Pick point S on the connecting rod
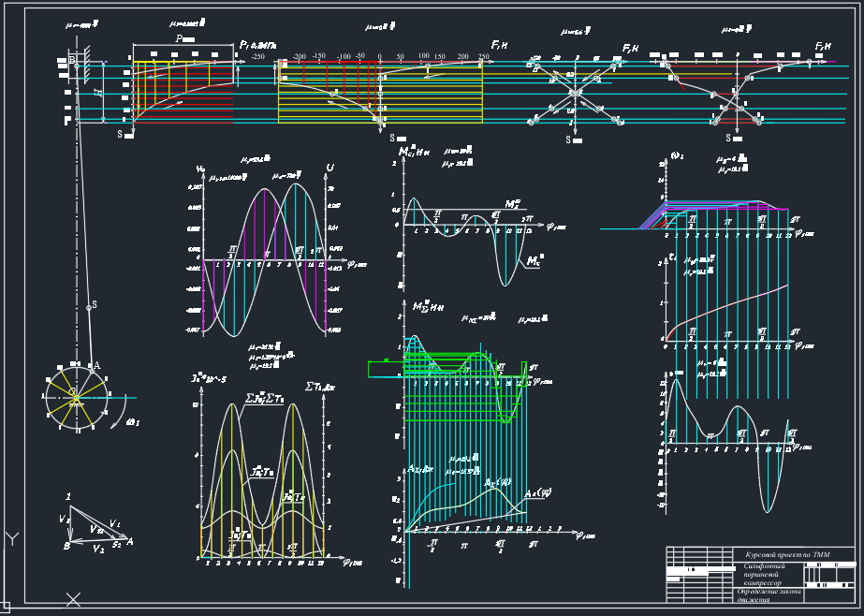864x616 pixels. click(x=92, y=306)
